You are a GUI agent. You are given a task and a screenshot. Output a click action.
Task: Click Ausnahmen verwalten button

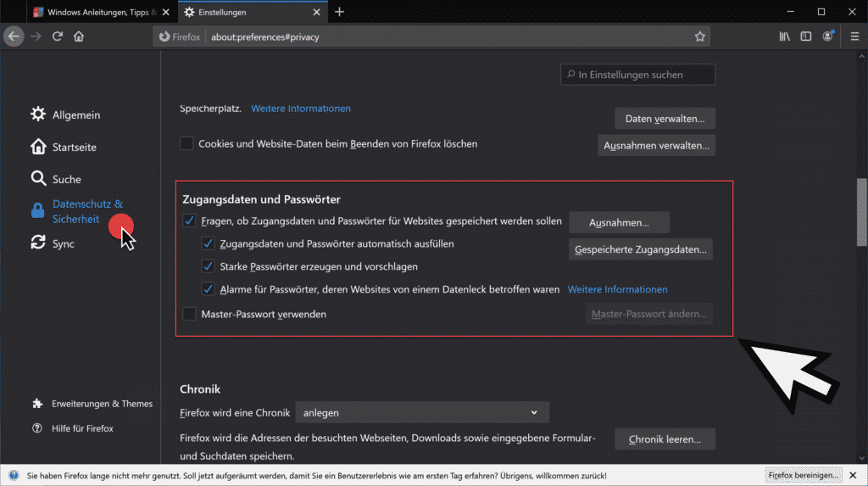pos(656,145)
